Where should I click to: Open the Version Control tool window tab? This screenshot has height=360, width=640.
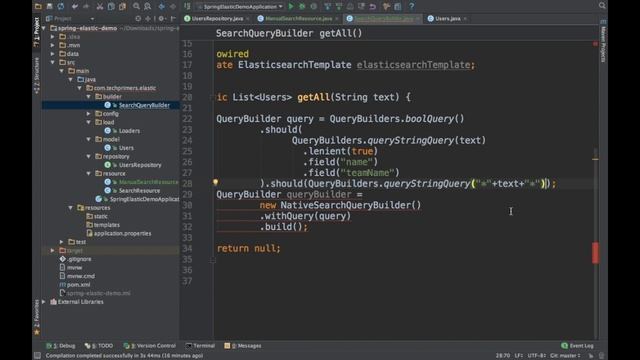tap(150, 346)
